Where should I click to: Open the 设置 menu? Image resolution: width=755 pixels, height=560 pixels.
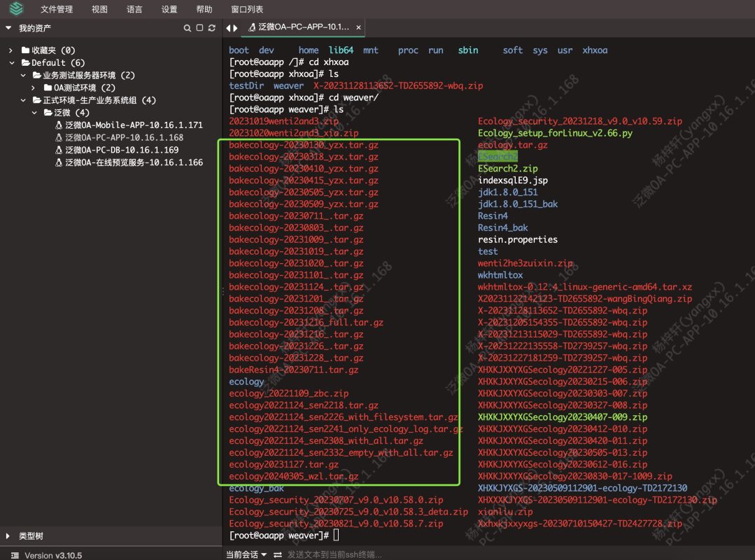pos(169,9)
